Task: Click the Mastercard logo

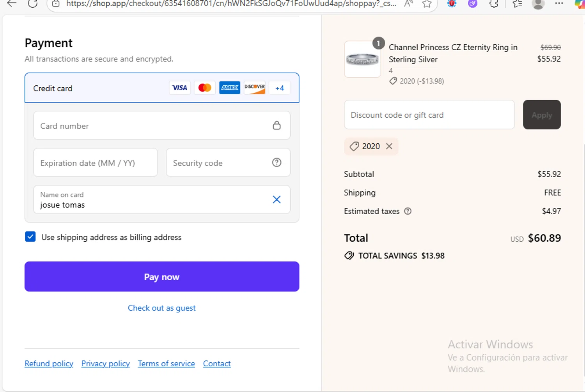Action: point(205,88)
